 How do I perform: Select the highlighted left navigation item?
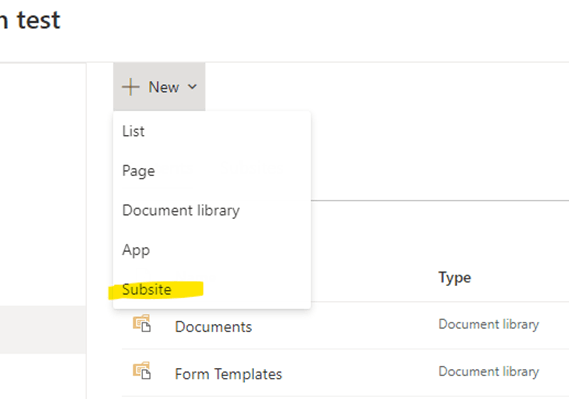[x=43, y=329]
